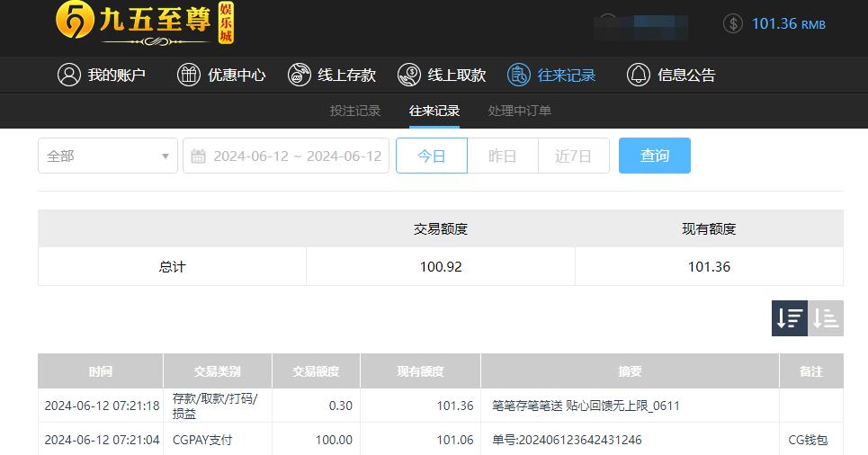
Task: Click the 九五至尊 logo
Action: coord(144,22)
